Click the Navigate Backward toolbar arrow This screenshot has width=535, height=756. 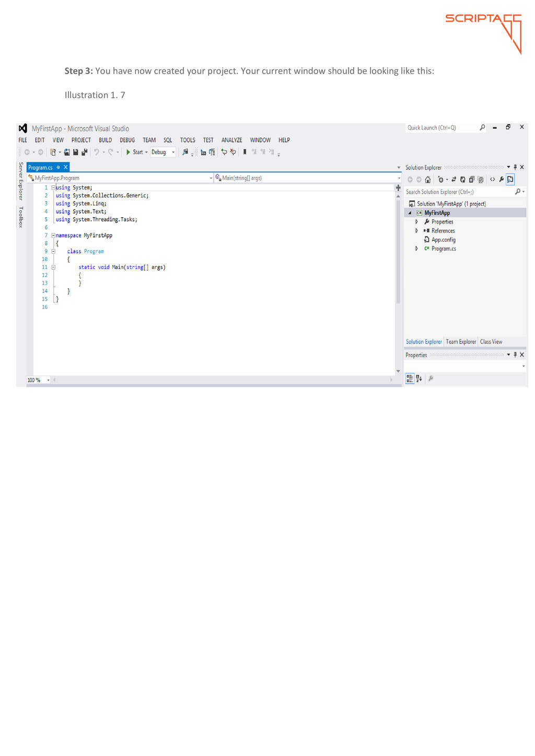[27, 152]
